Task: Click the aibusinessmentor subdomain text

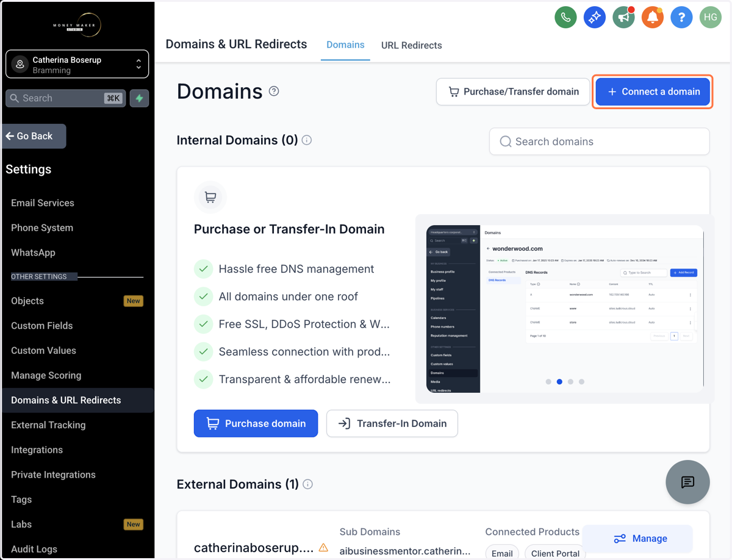Action: tap(405, 551)
